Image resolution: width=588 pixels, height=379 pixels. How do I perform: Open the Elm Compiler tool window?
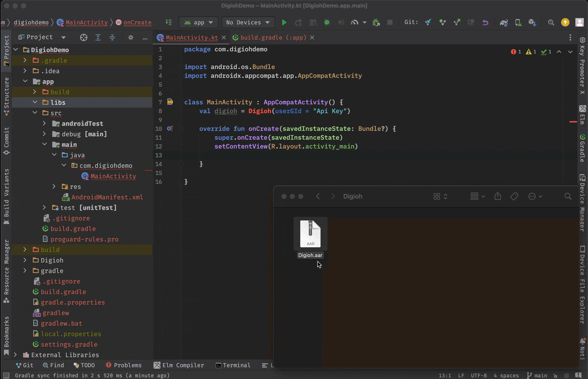click(179, 365)
